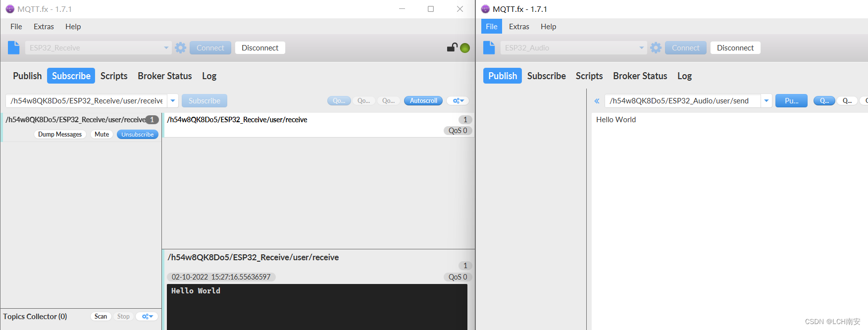This screenshot has width=868, height=330.
Task: Click the timestamp 02-10-2022 15:27:16
Action: [x=221, y=277]
